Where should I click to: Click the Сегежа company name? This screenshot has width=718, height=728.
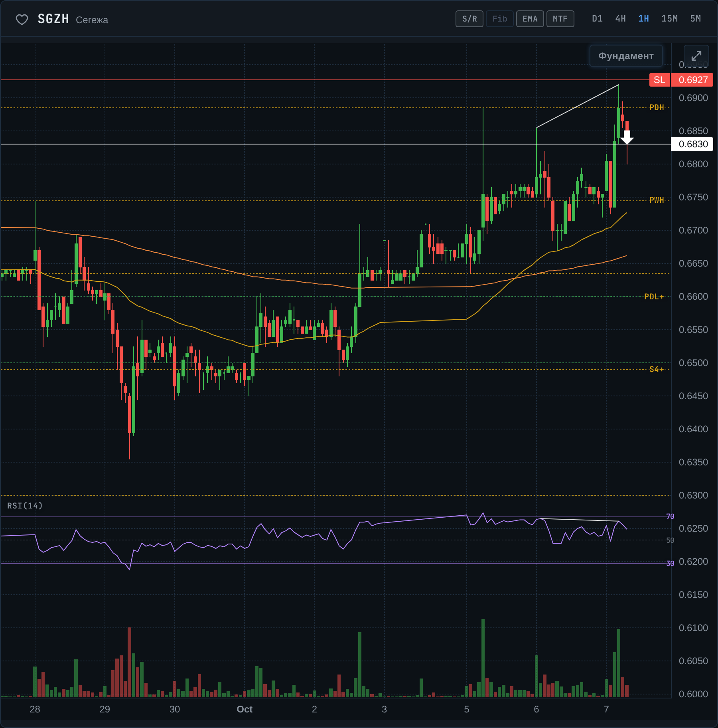click(92, 20)
